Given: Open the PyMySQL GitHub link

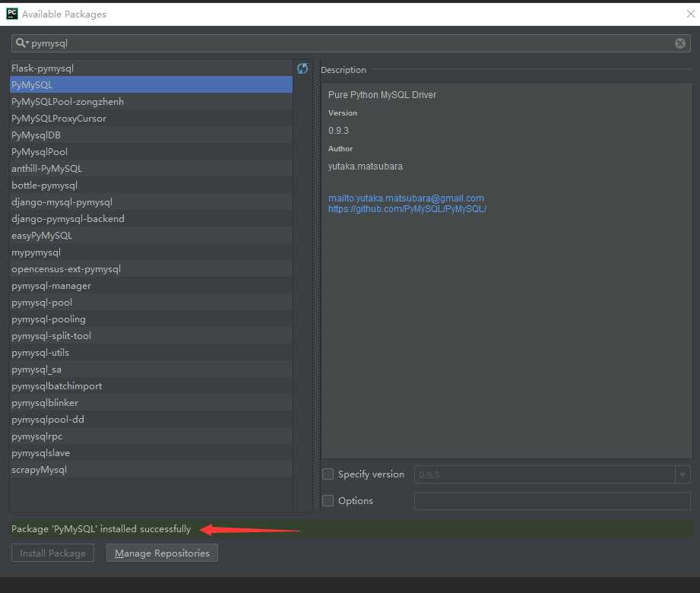Looking at the screenshot, I should click(407, 209).
